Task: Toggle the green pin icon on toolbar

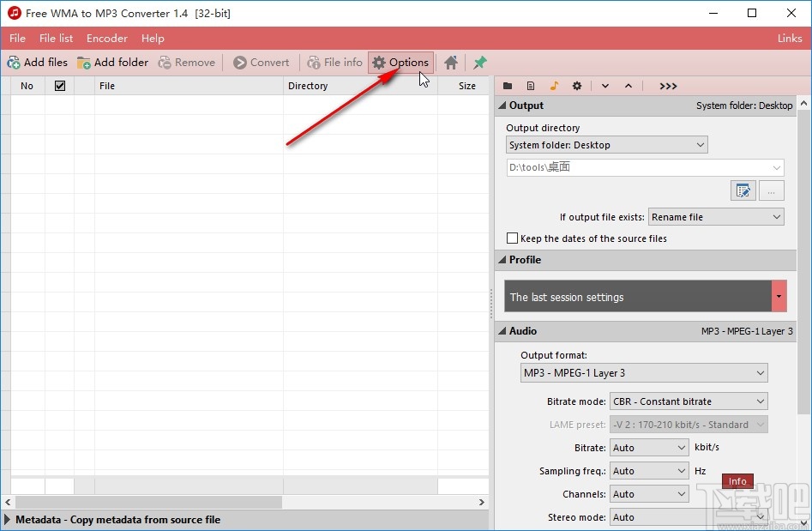Action: pyautogui.click(x=479, y=62)
